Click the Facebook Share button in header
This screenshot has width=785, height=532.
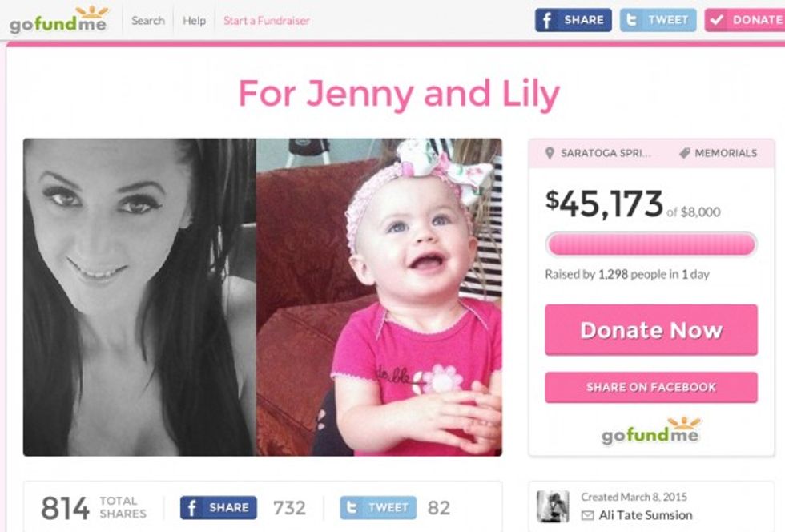click(x=574, y=20)
